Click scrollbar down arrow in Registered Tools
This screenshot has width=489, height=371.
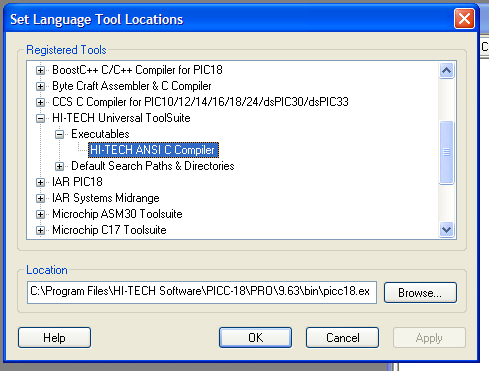pyautogui.click(x=446, y=230)
